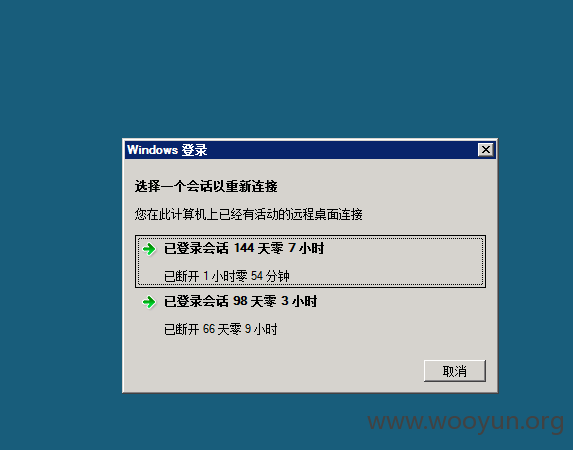This screenshot has height=450, width=573.
Task: Click the text 已断开 66 天零 9 小时
Action: 221,329
